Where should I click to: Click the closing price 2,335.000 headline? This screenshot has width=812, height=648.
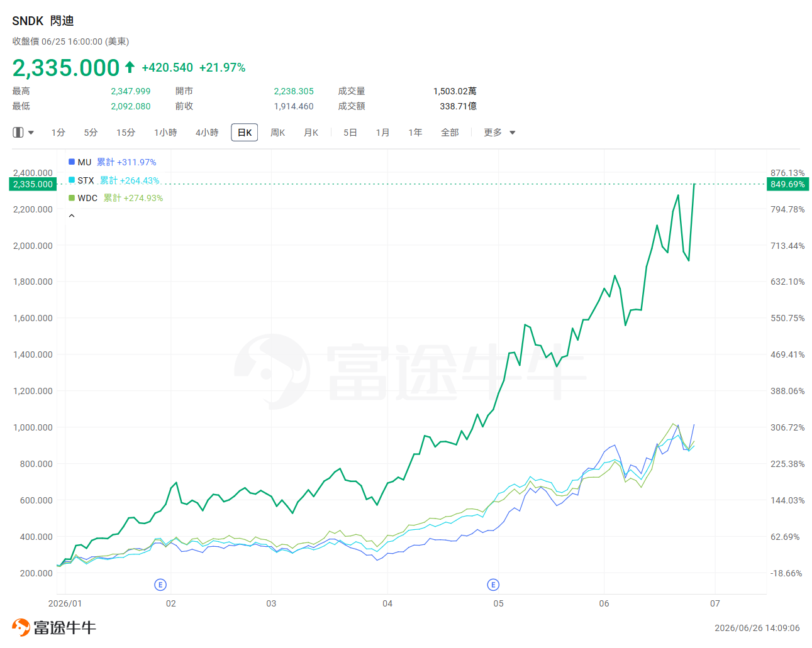[x=66, y=67]
